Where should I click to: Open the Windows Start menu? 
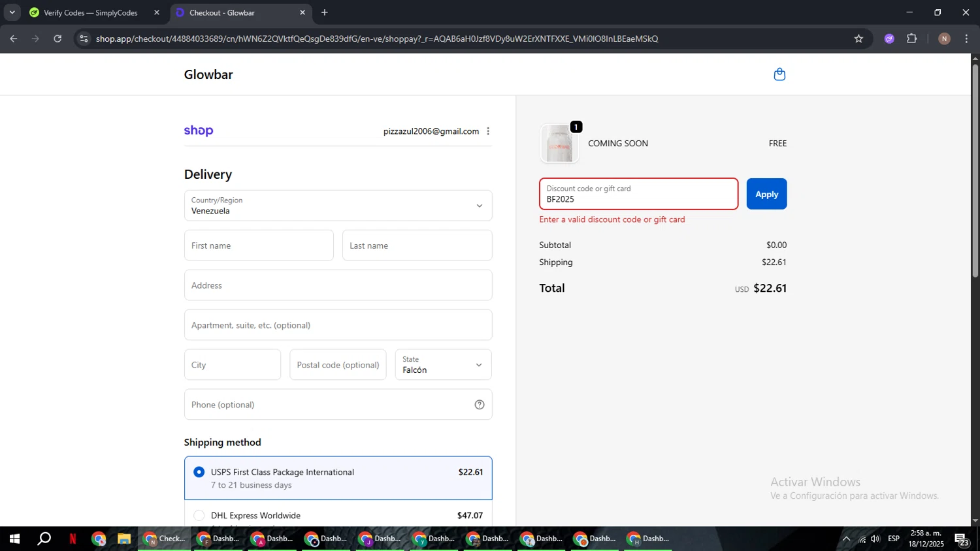[x=14, y=539]
